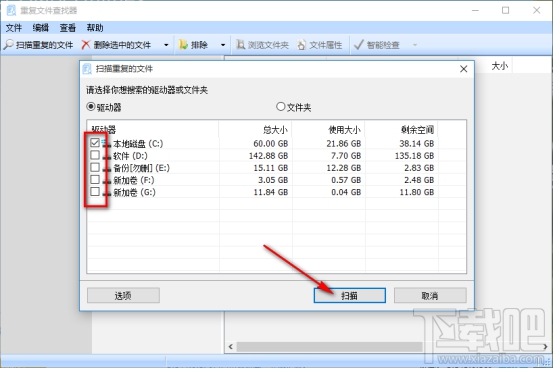
Task: Open the 帮助 menu
Action: pyautogui.click(x=95, y=28)
